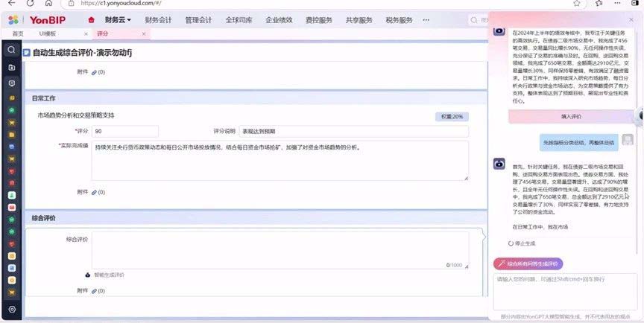Close the 评分 tab
Viewport: 644px width, 323px height.
(x=143, y=34)
